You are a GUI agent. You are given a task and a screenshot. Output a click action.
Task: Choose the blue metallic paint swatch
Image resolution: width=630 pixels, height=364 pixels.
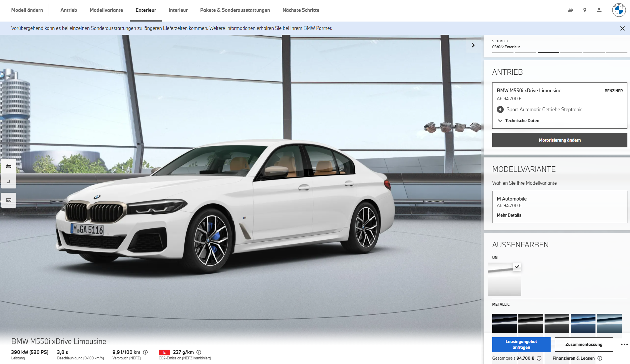point(583,323)
